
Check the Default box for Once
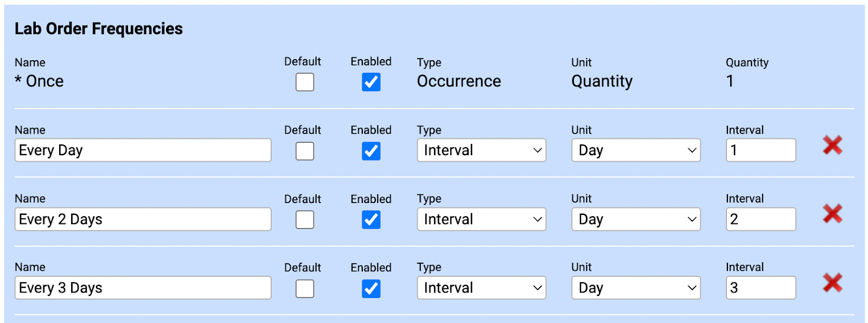tap(304, 82)
